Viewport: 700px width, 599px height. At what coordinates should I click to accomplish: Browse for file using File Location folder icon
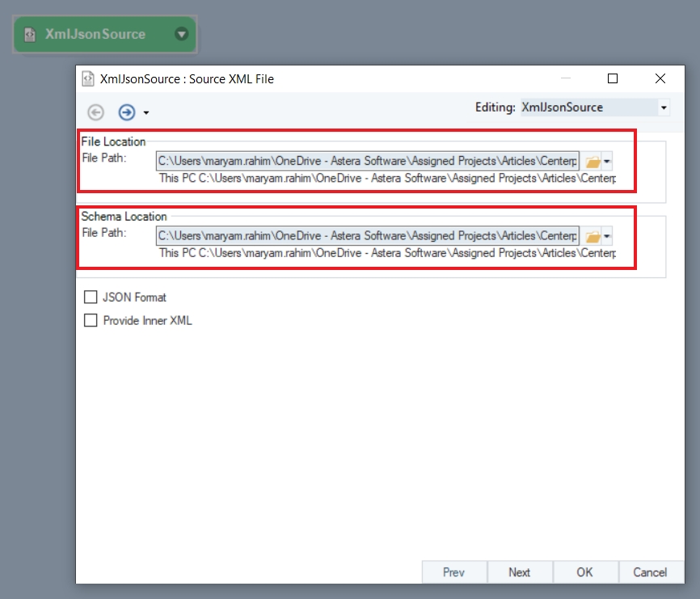(592, 162)
